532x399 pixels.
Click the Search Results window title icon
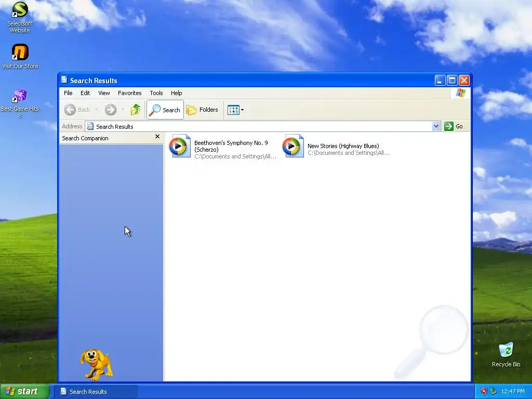click(x=64, y=80)
